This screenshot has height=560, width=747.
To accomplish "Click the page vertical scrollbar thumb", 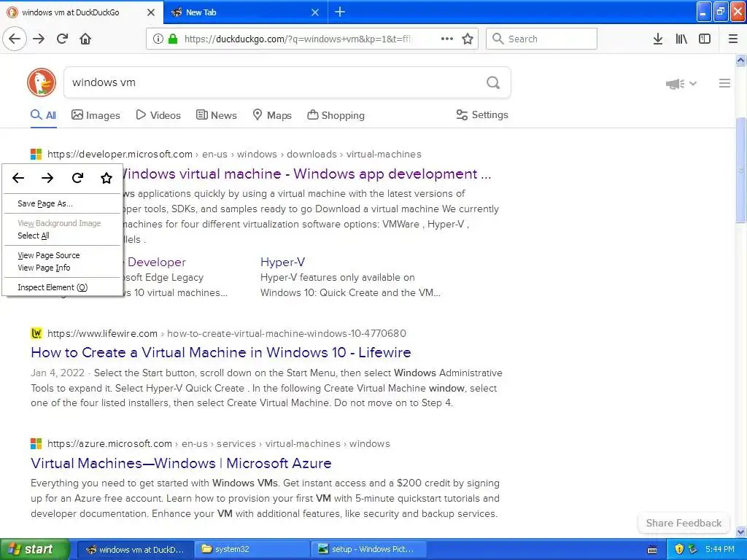I will (x=740, y=169).
